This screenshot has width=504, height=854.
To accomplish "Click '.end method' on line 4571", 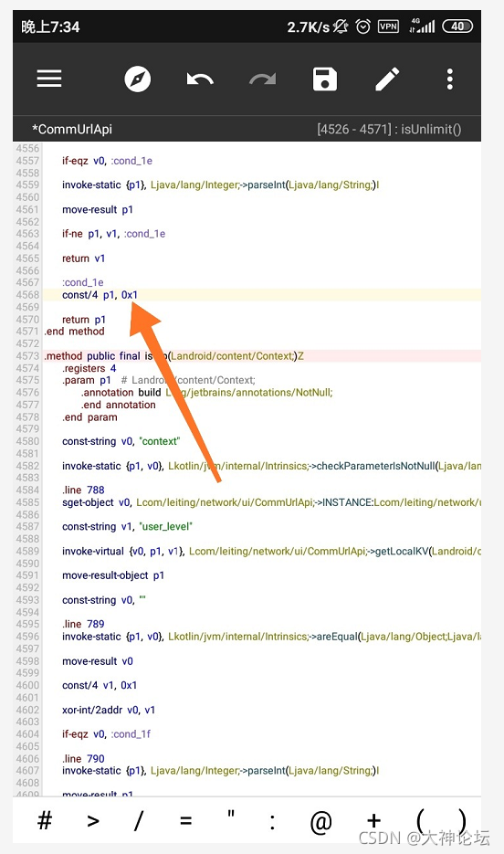I will 74,332.
